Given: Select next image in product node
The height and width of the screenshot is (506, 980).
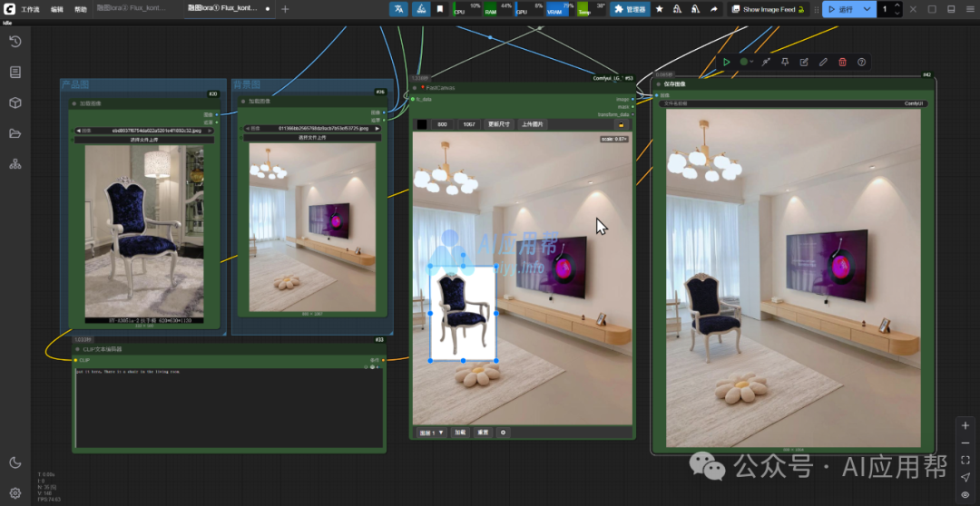Looking at the screenshot, I should [211, 131].
